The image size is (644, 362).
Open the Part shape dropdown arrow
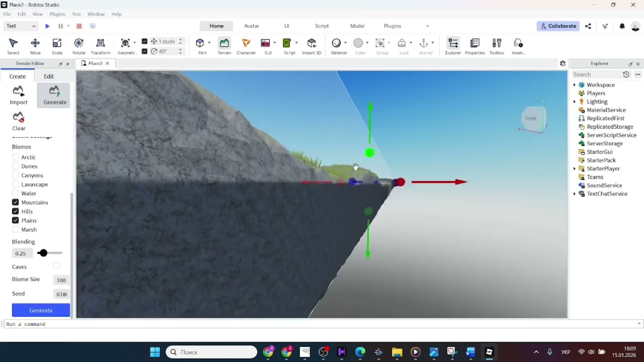209,43
